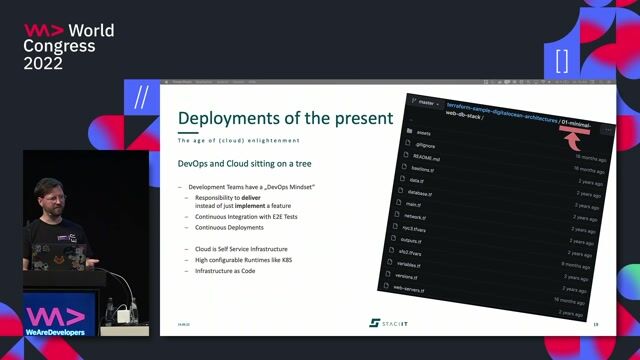640x360 pixels.
Task: Click the 'Continuous Deployments' bullet
Action: tap(229, 227)
